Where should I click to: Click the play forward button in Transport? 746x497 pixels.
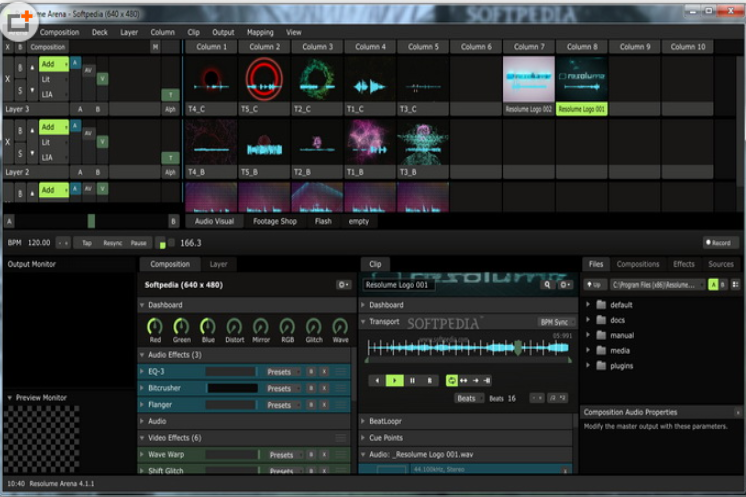[394, 380]
